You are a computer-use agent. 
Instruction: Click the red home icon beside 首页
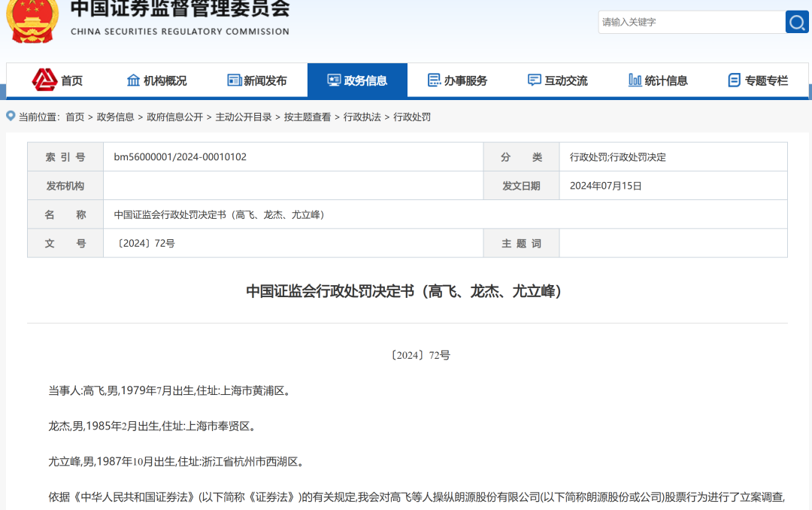(44, 80)
